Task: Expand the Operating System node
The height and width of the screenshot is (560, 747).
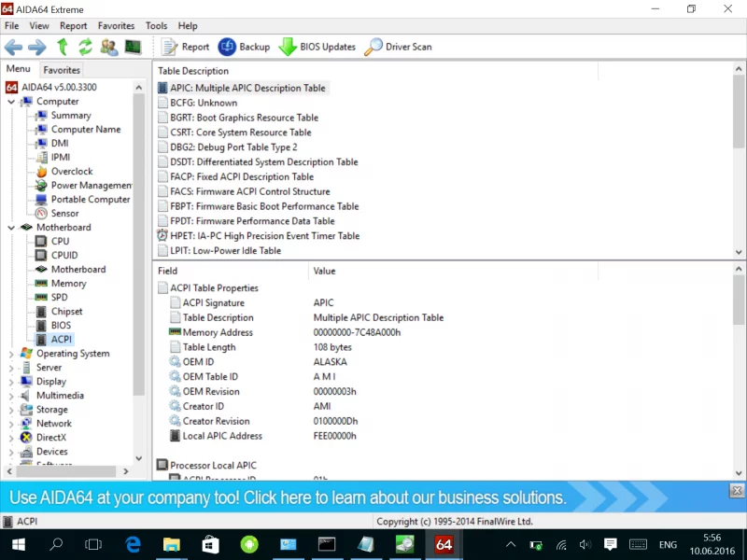Action: click(11, 354)
